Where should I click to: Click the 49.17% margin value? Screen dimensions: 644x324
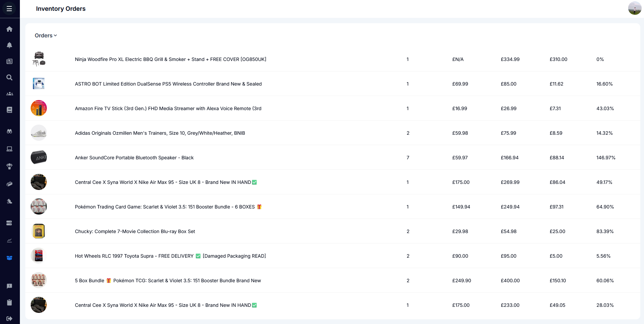tap(604, 182)
